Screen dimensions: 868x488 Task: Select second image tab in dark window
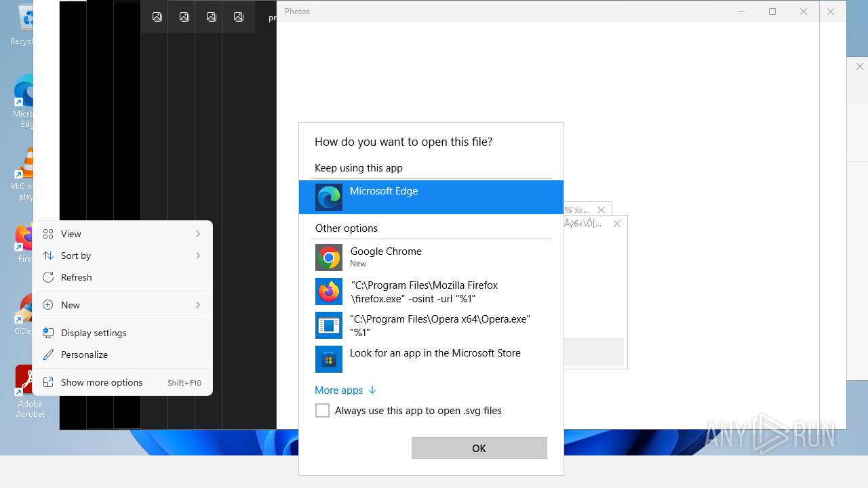[x=184, y=17]
